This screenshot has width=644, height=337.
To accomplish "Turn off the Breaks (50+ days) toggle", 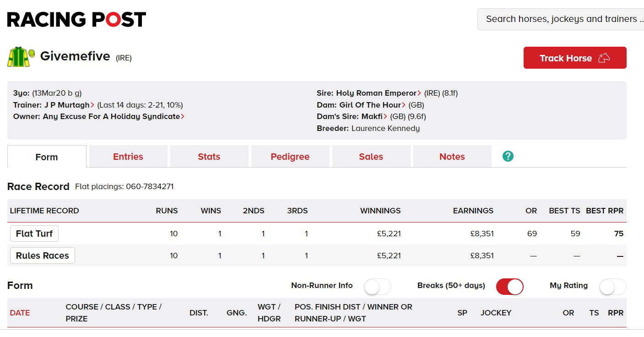I will (509, 287).
